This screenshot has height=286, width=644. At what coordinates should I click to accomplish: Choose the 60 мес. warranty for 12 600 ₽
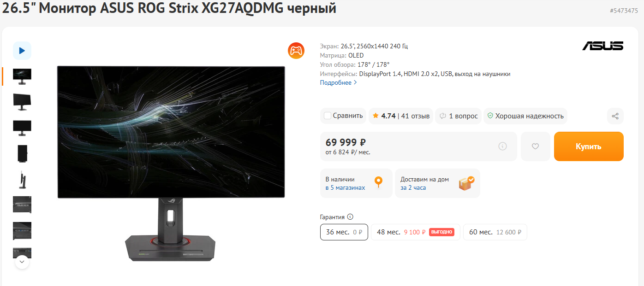click(495, 232)
